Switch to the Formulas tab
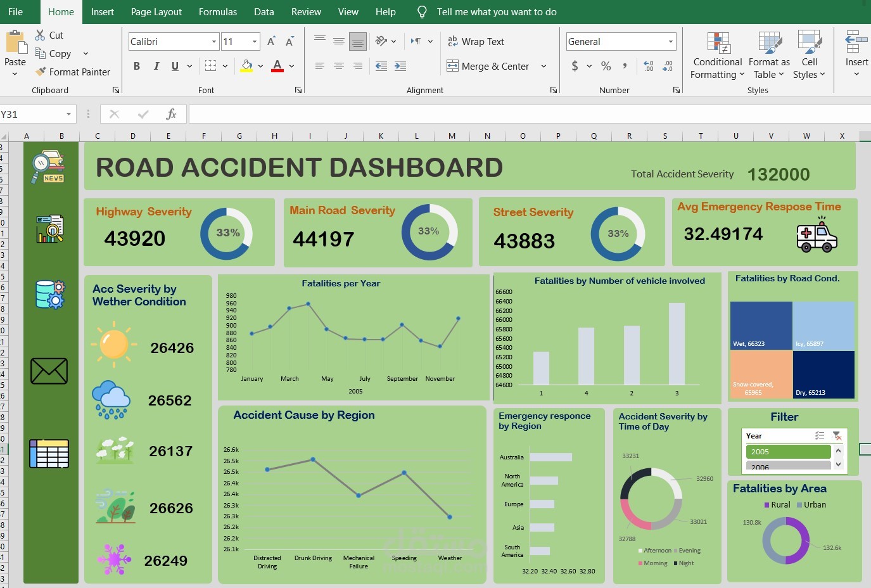871x588 pixels. [x=218, y=11]
